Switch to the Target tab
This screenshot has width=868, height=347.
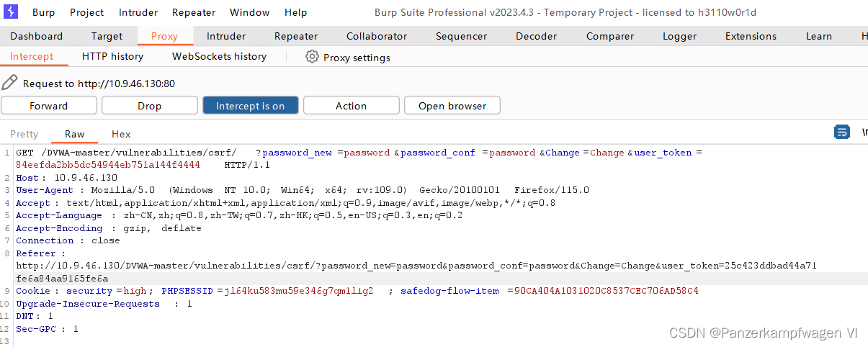[107, 36]
